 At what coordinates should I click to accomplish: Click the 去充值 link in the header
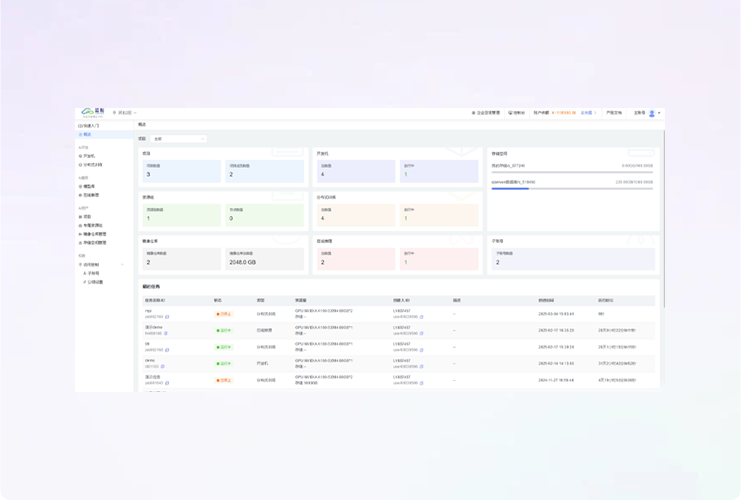click(x=588, y=113)
